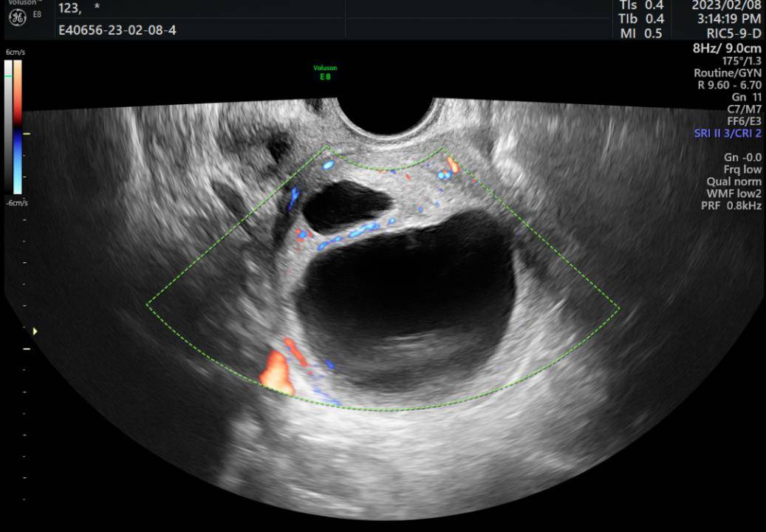Click the TIs 0.4 value
Screen dimensions: 766x532
point(641,6)
